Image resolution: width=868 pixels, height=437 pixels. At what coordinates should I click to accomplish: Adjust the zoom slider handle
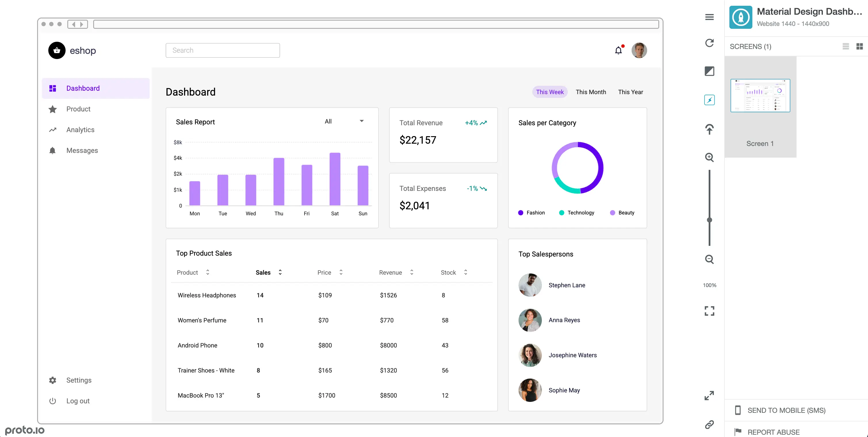(x=709, y=220)
